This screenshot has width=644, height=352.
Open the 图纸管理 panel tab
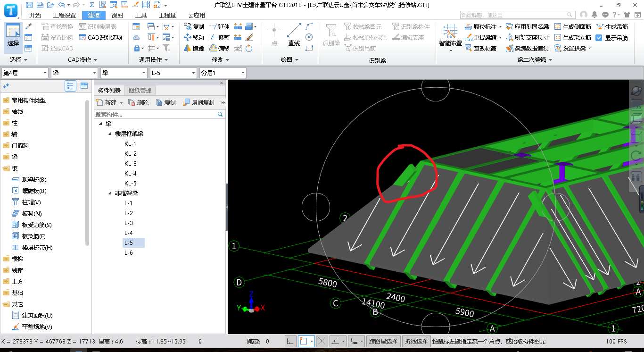(x=140, y=91)
